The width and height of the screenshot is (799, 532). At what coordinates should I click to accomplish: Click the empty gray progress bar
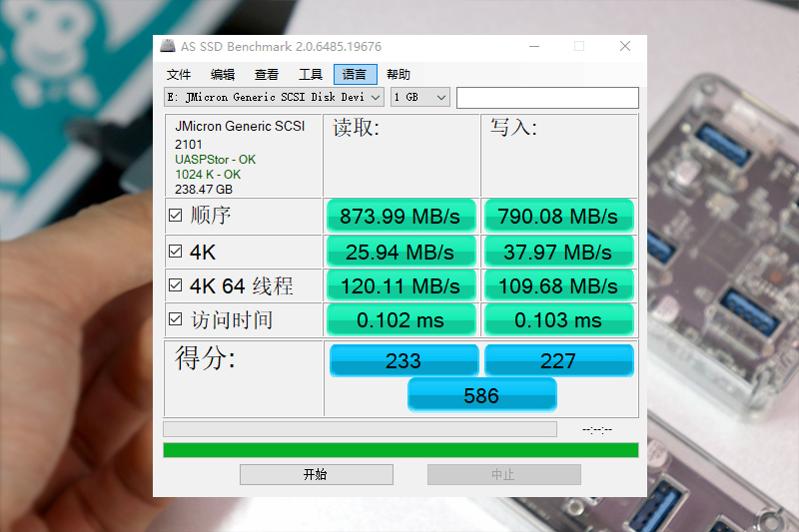(360, 429)
